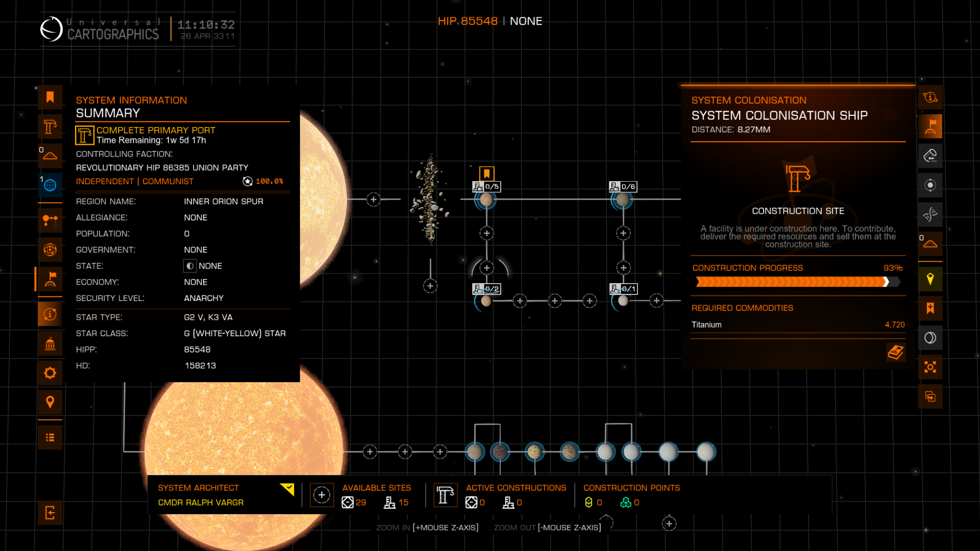Open the highlighted system information icon
The width and height of the screenshot is (980, 551).
point(50,314)
